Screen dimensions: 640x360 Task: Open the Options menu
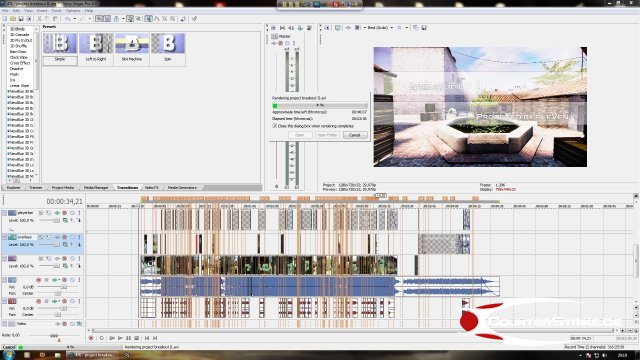[73, 11]
